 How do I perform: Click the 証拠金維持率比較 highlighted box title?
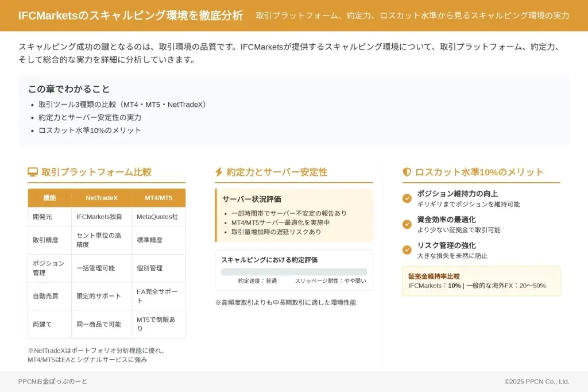point(434,276)
